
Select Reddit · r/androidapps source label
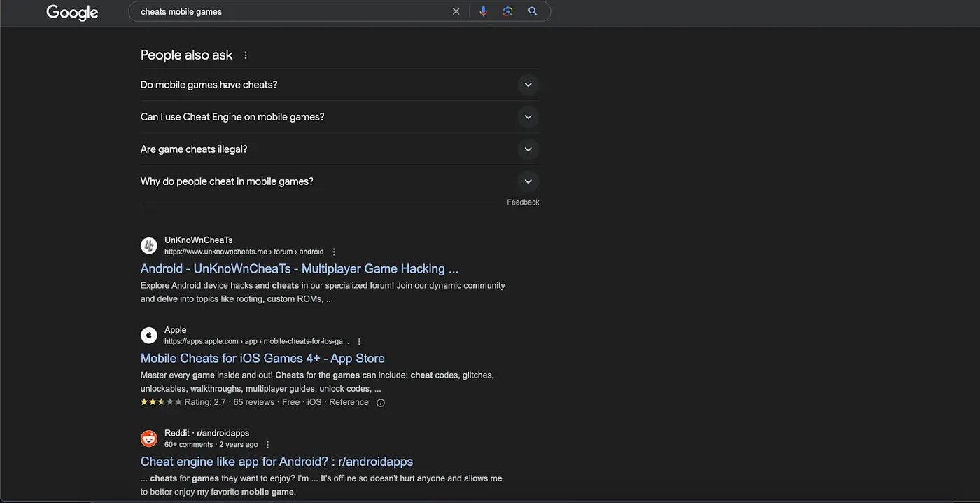(x=207, y=433)
